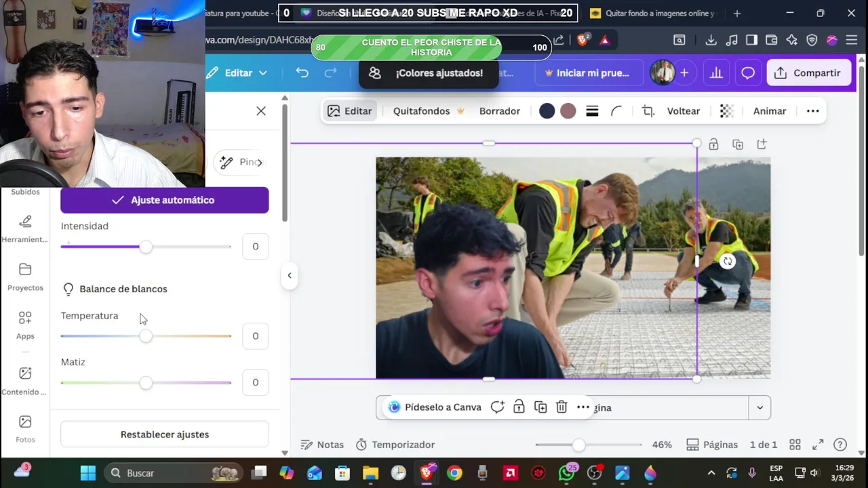Click Ajuste automático button
Screen dimensions: 868x488
pos(165,200)
